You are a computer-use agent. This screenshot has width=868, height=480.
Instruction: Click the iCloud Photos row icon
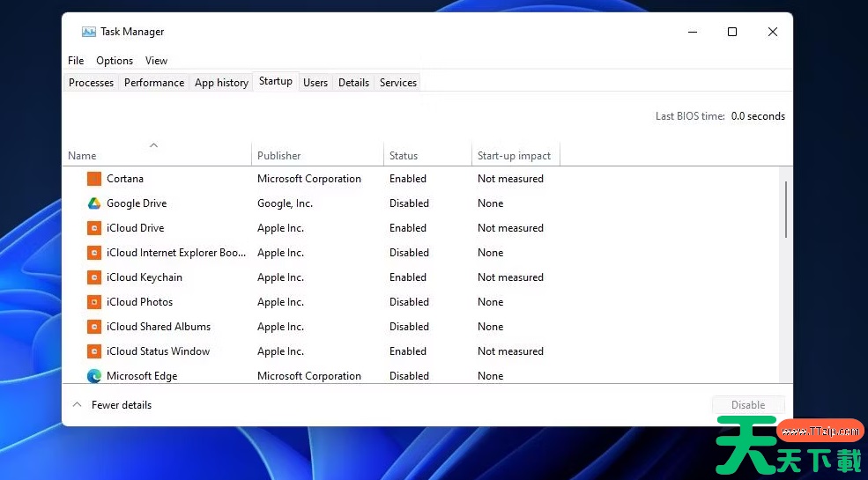94,302
